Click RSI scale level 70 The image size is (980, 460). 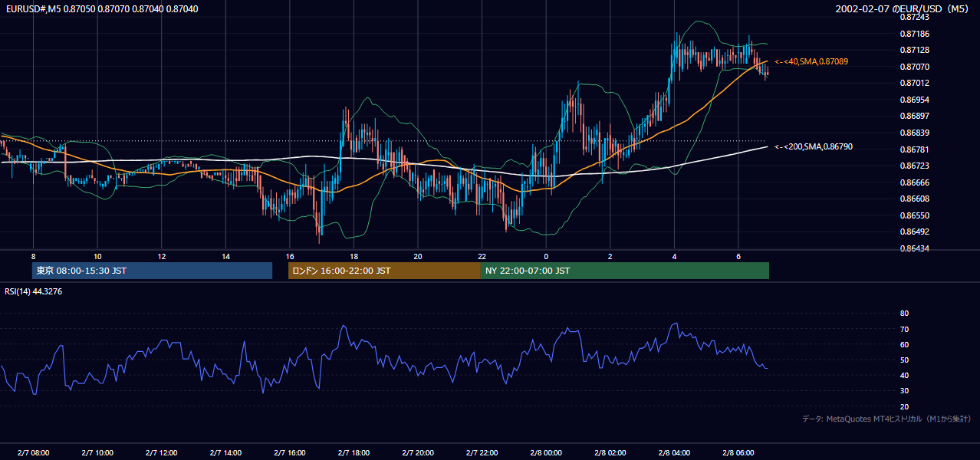[x=904, y=330]
